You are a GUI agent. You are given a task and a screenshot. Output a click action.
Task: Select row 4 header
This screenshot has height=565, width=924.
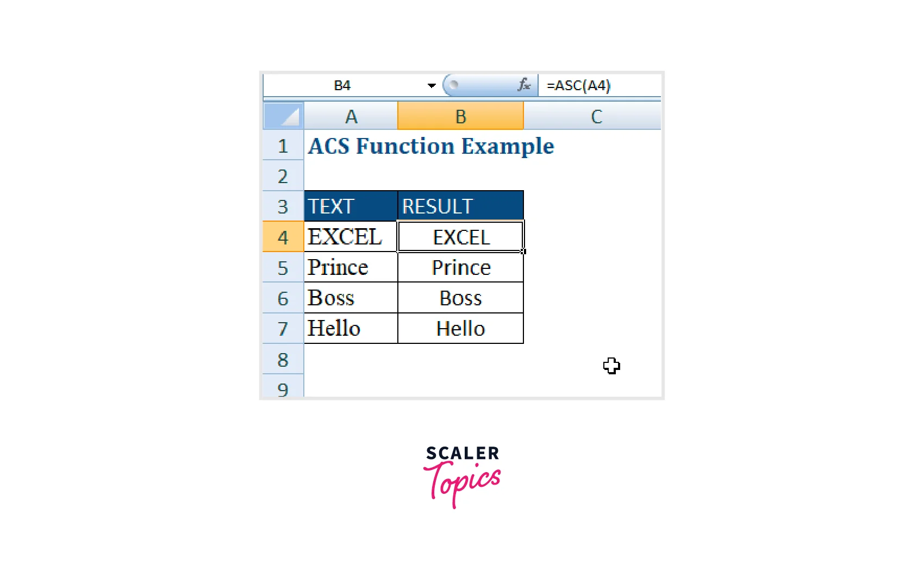pos(283,237)
